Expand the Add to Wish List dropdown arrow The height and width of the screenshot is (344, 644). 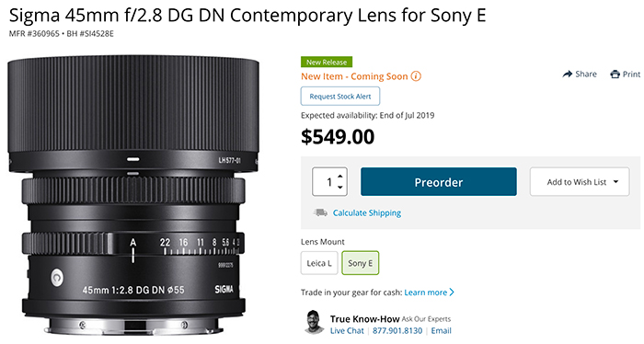tap(615, 182)
